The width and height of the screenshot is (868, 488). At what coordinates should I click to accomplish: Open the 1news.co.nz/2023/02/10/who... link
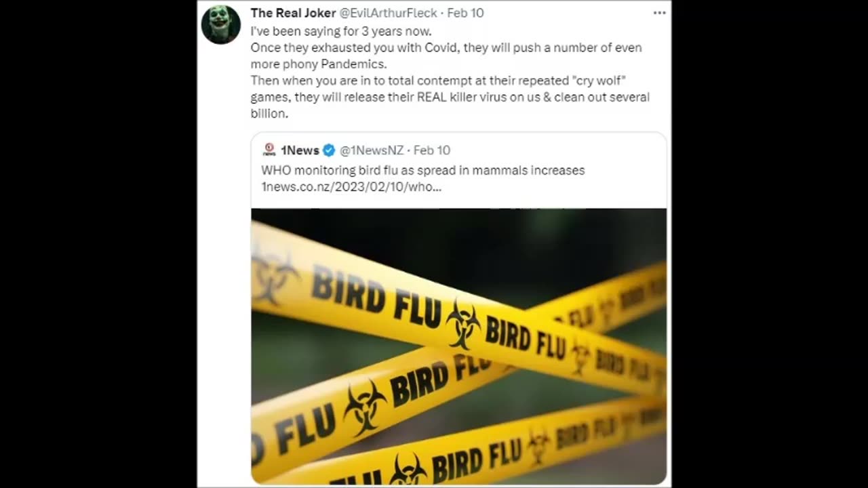[x=351, y=187]
